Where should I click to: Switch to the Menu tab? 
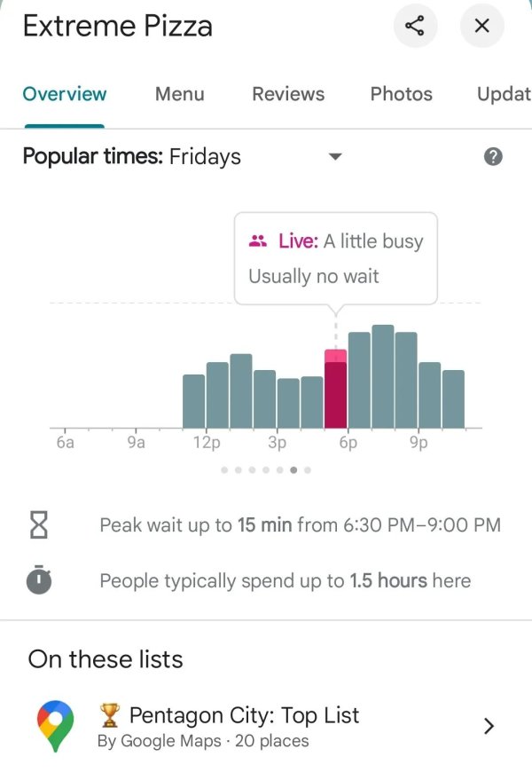click(179, 94)
